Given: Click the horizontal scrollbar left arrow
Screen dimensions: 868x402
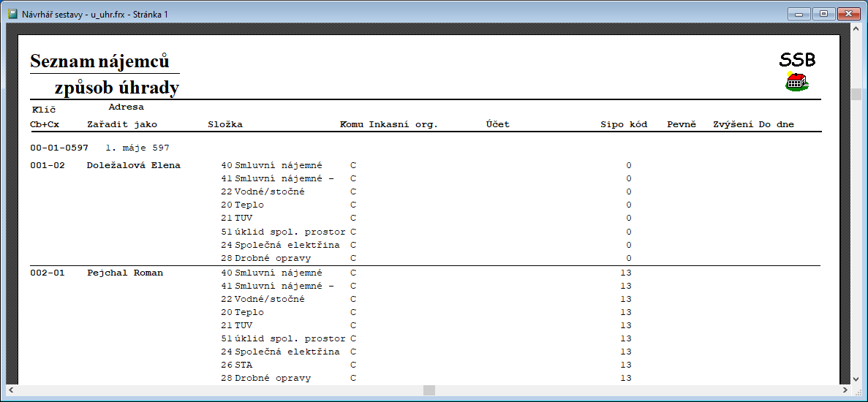Looking at the screenshot, I should coord(11,390).
